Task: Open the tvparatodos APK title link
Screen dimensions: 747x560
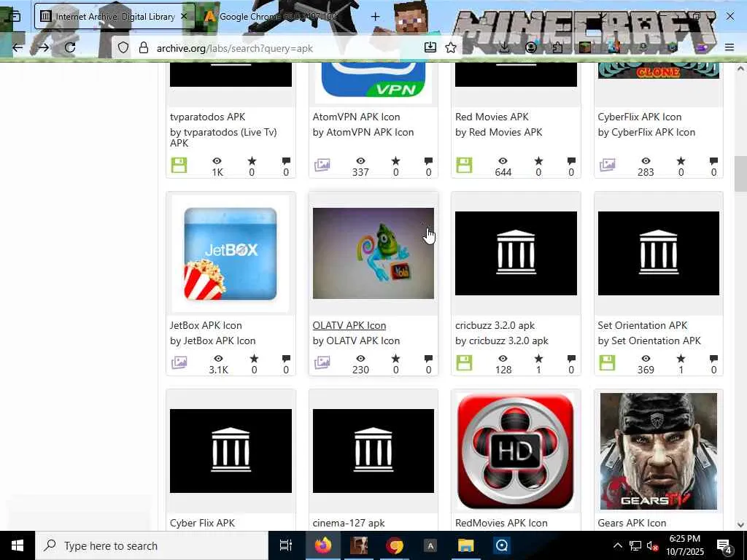Action: pos(208,117)
